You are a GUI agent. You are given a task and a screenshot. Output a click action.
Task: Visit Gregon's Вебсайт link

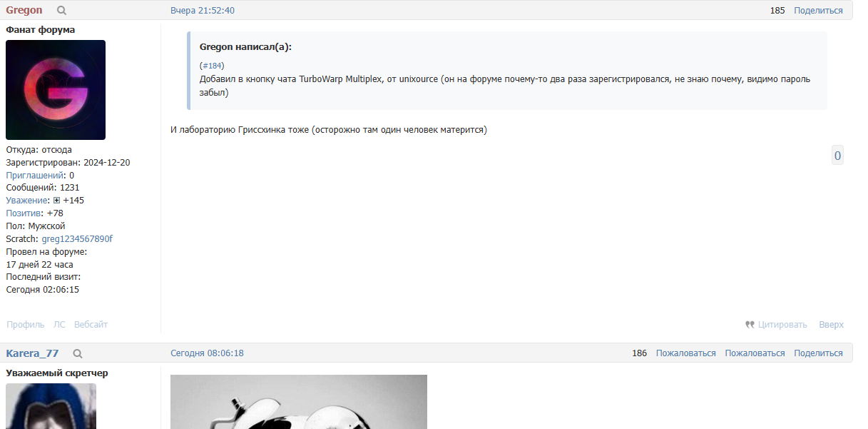[91, 325]
